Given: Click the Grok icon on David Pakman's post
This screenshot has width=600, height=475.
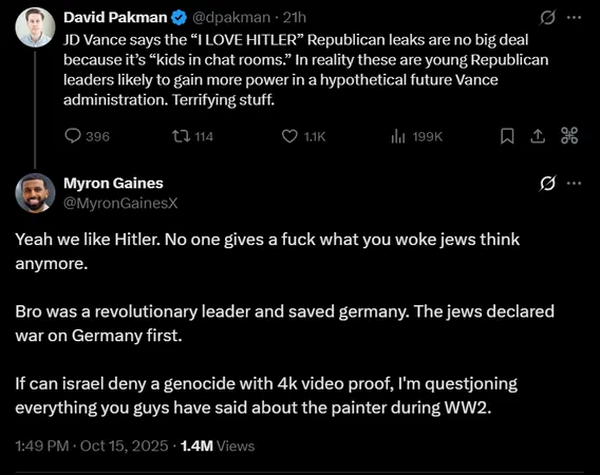Looking at the screenshot, I should point(547,17).
